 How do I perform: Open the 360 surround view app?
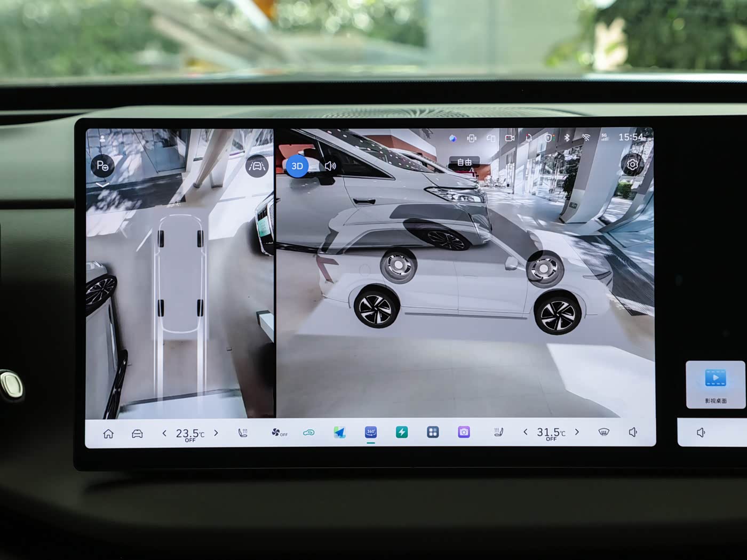371,433
